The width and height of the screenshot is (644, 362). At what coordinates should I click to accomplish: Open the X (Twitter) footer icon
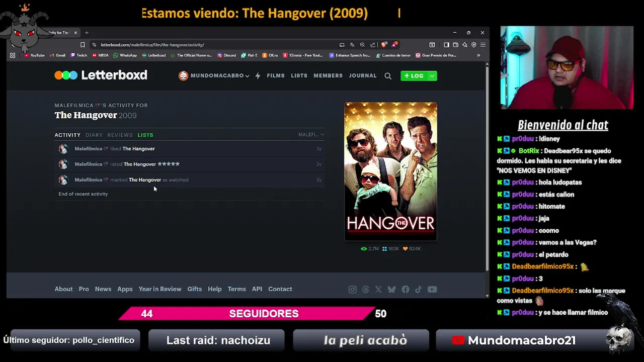click(378, 289)
